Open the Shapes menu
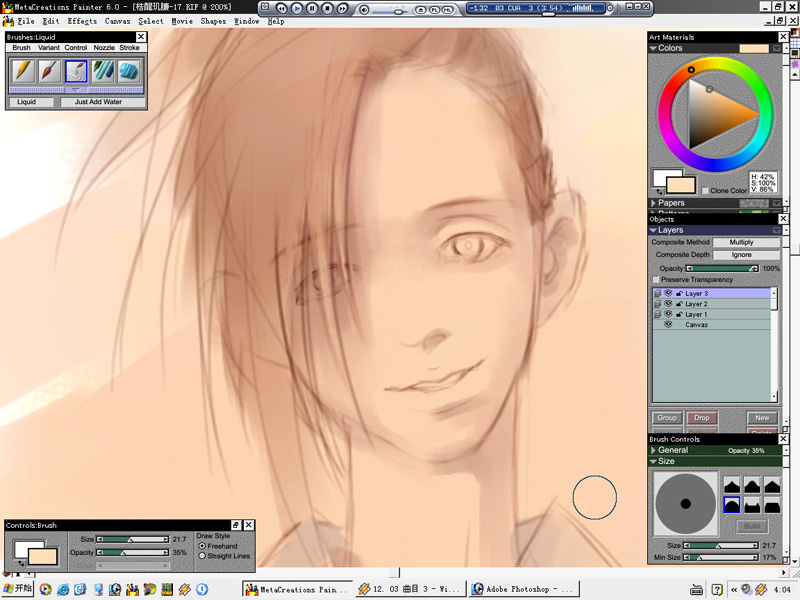 coord(213,21)
